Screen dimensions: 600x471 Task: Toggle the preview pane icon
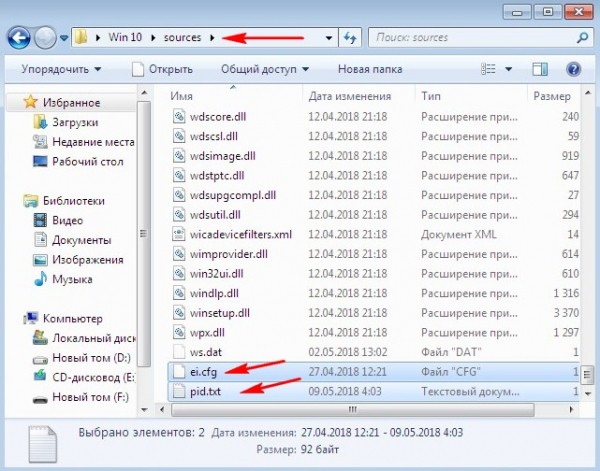click(x=540, y=69)
